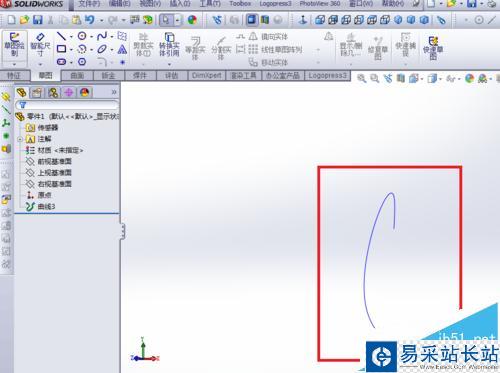Select the Ellipse sketch tool

pyautogui.click(x=102, y=49)
